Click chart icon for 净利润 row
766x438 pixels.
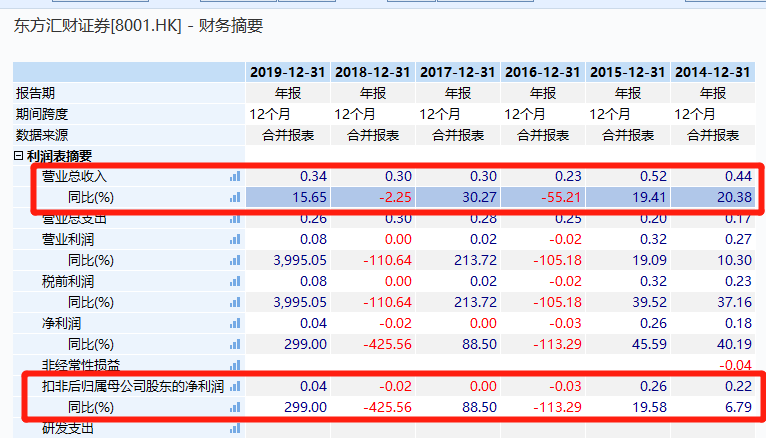(236, 323)
